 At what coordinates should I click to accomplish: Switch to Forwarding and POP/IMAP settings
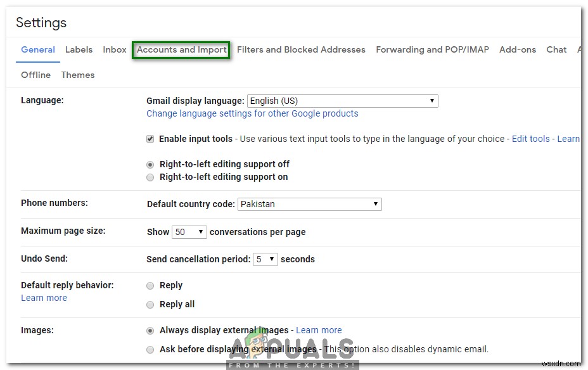432,49
